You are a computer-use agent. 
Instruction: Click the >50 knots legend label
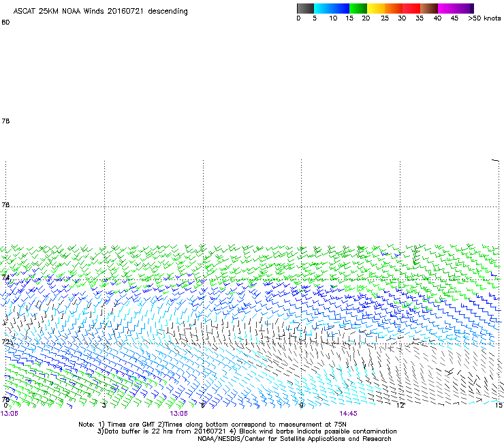[484, 18]
